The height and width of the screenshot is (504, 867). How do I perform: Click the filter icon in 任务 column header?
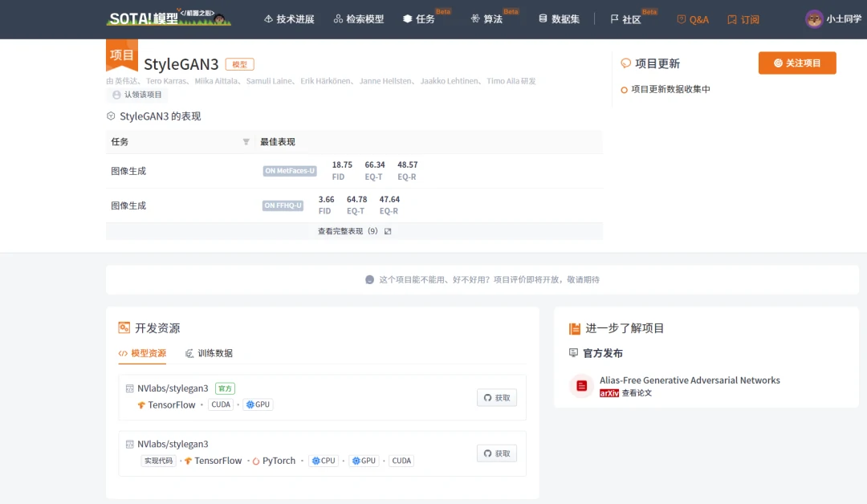[246, 142]
